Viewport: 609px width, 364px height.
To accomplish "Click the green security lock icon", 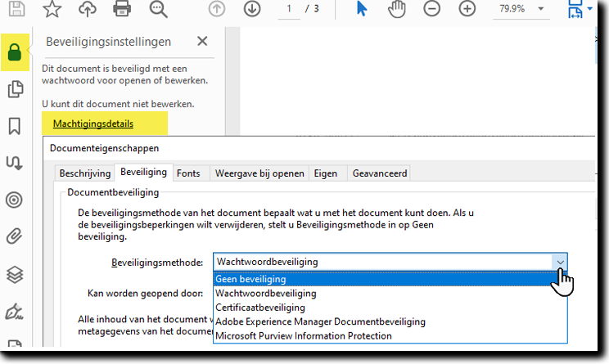I will coord(15,52).
